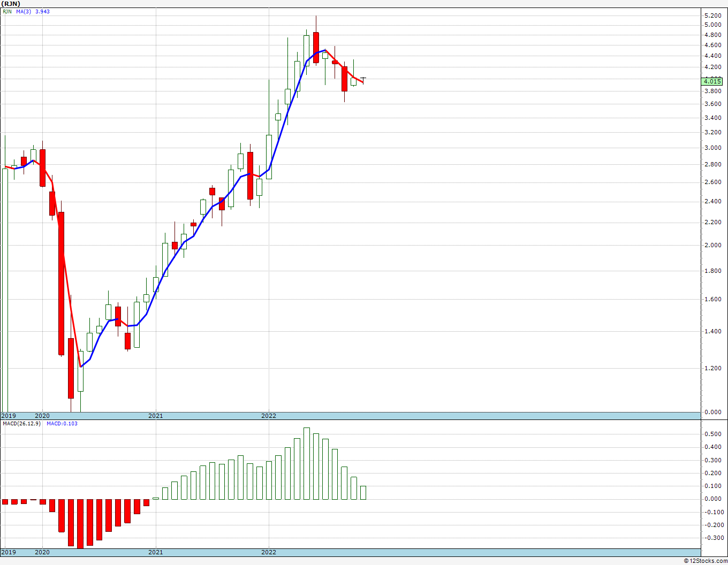This screenshot has height=565, width=728.
Task: Click the 1.600 price axis label
Action: click(712, 299)
